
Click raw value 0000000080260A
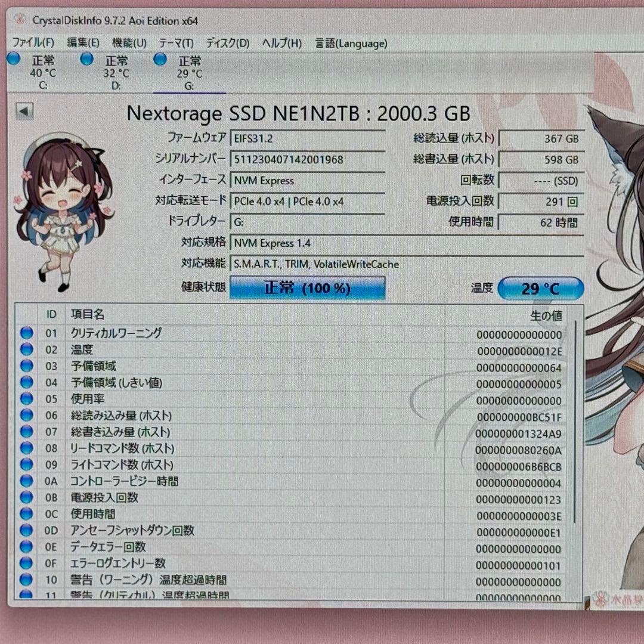pos(519,450)
